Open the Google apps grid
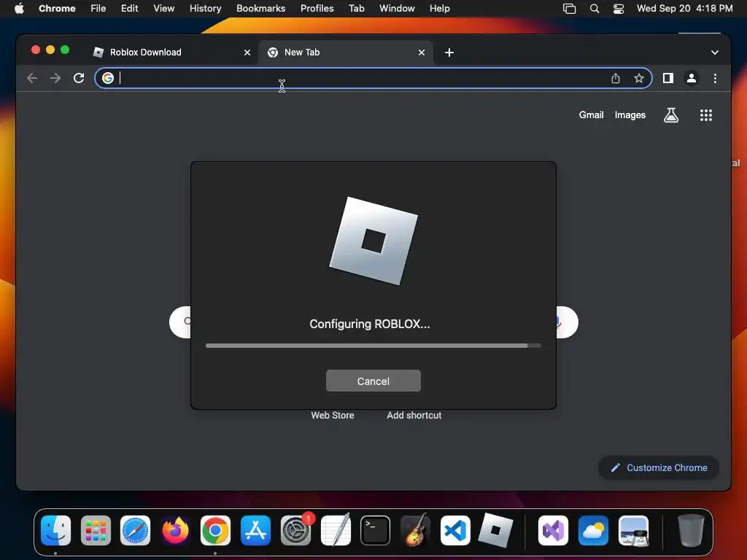This screenshot has width=747, height=560. pyautogui.click(x=706, y=114)
